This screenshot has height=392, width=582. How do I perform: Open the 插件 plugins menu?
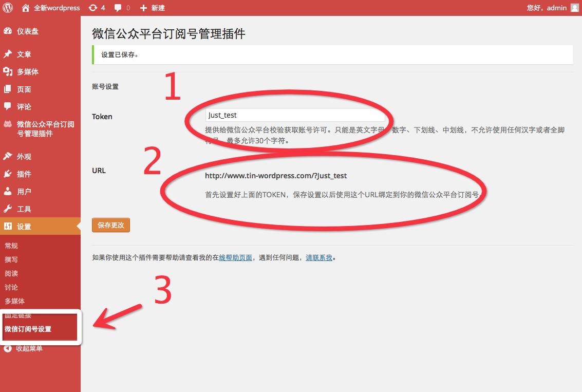point(24,174)
